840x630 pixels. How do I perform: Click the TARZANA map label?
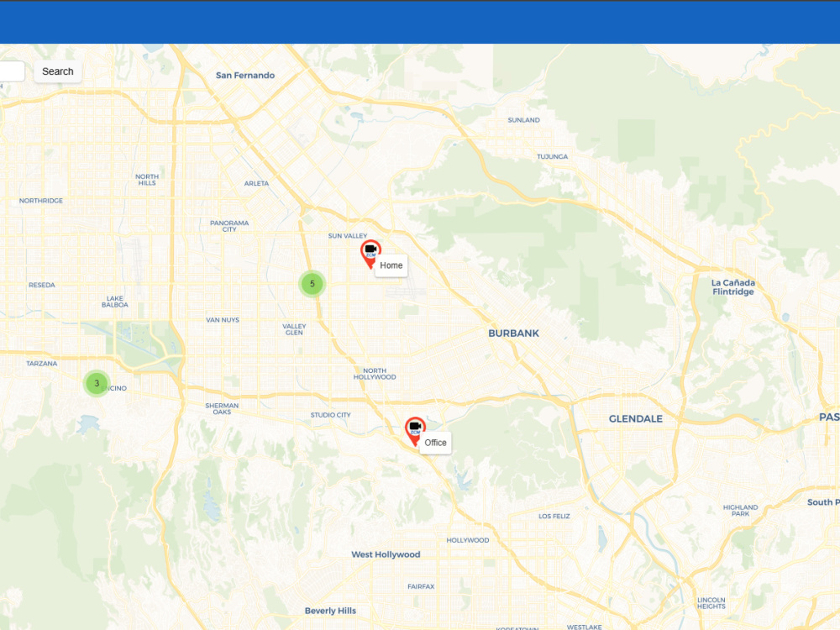coord(42,364)
